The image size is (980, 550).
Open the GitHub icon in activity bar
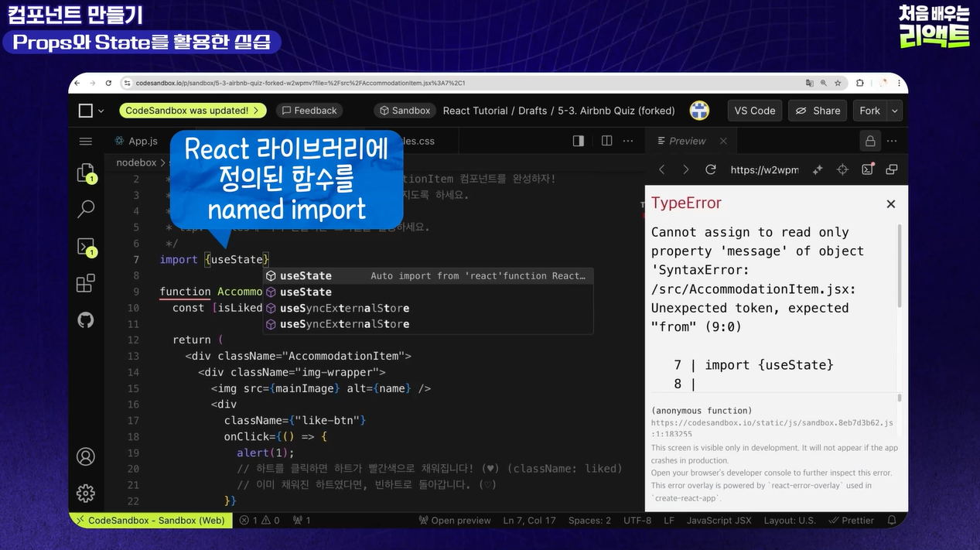pyautogui.click(x=86, y=319)
